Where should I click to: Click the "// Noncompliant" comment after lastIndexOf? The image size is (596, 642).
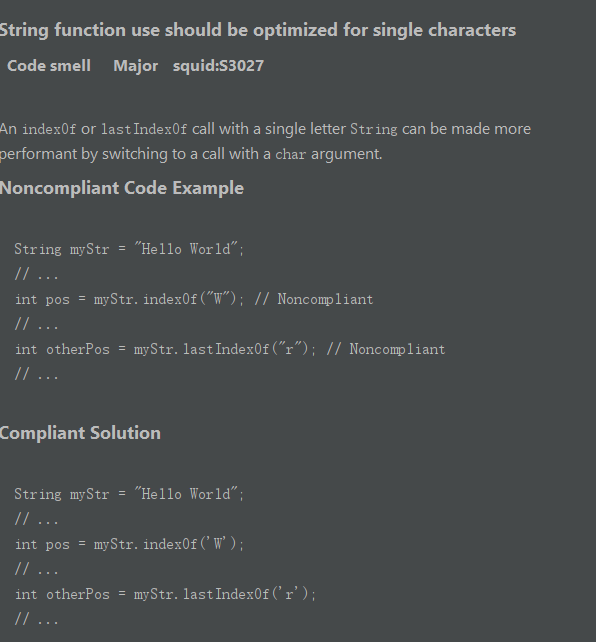coord(386,349)
